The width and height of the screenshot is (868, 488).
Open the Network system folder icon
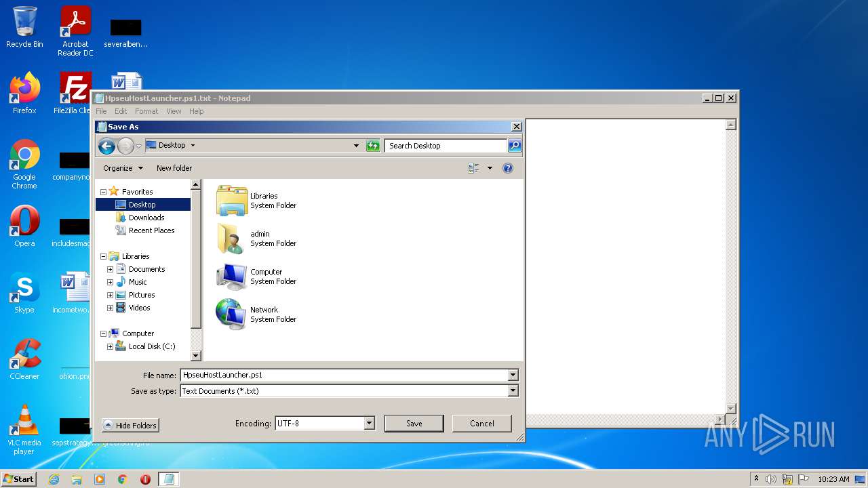coord(232,314)
